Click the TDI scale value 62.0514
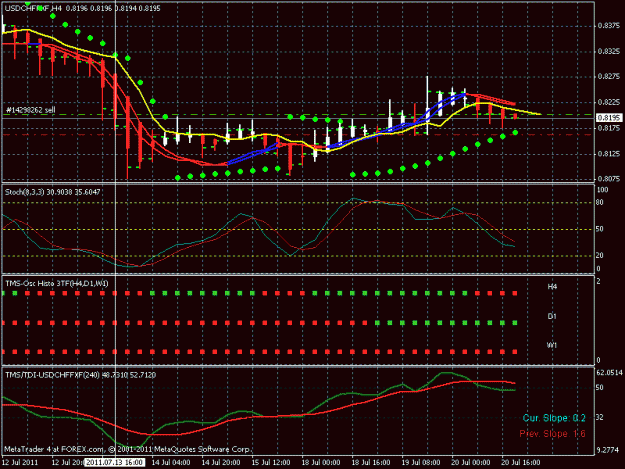Image resolution: width=625 pixels, height=469 pixels. 609,373
